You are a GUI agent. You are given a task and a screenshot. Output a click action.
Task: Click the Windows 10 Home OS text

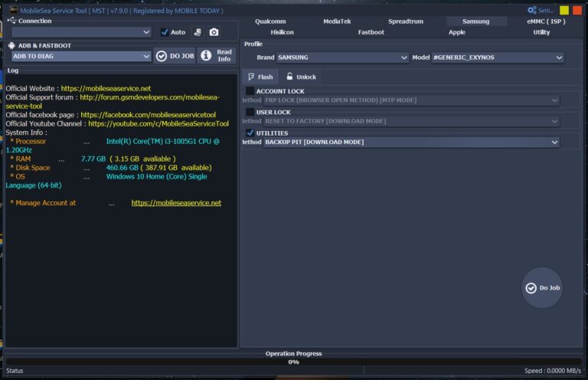(156, 176)
